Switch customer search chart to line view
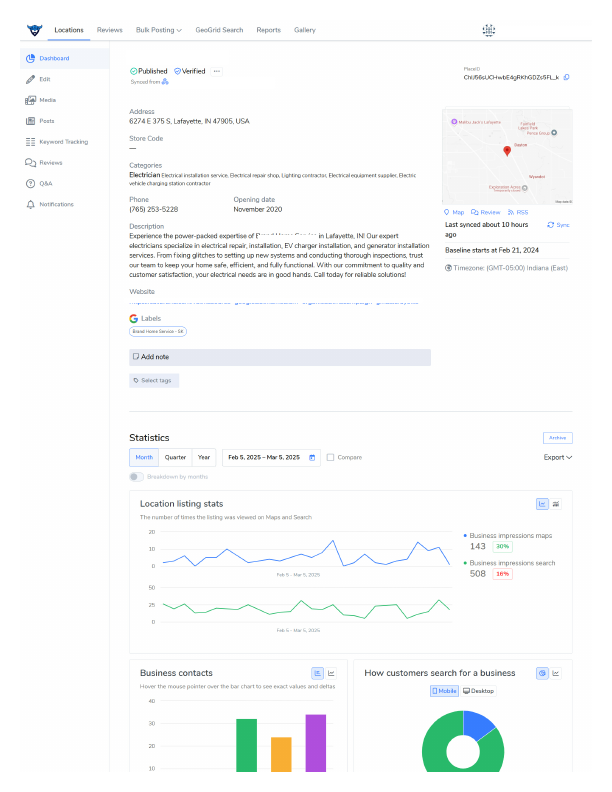612x792 pixels. (x=556, y=673)
